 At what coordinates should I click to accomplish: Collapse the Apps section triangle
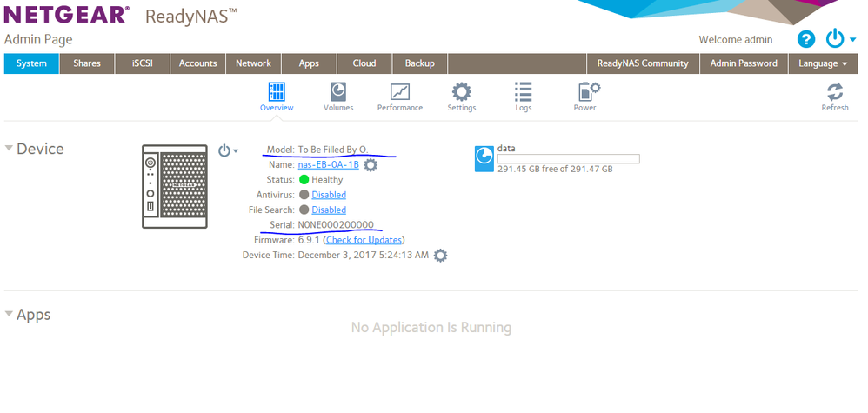tap(10, 314)
